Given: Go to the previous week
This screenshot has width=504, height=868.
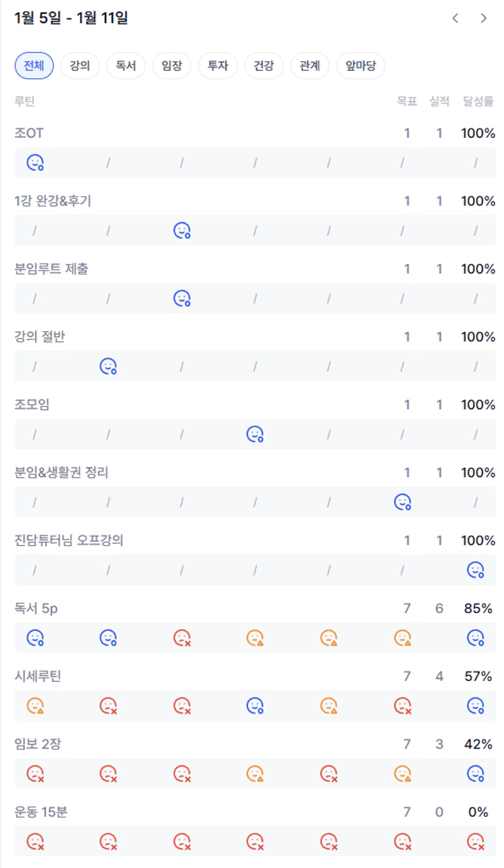Looking at the screenshot, I should (x=455, y=18).
